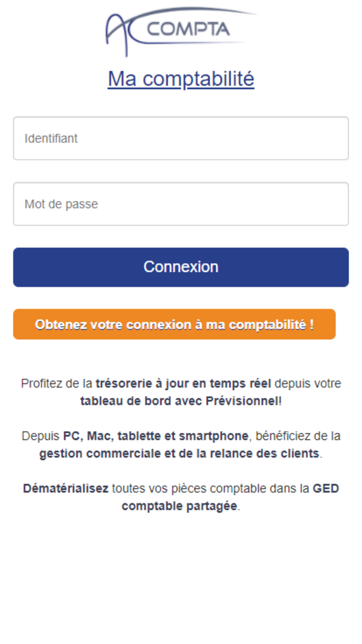
Task: Focus the Identifiant input field
Action: click(x=181, y=138)
